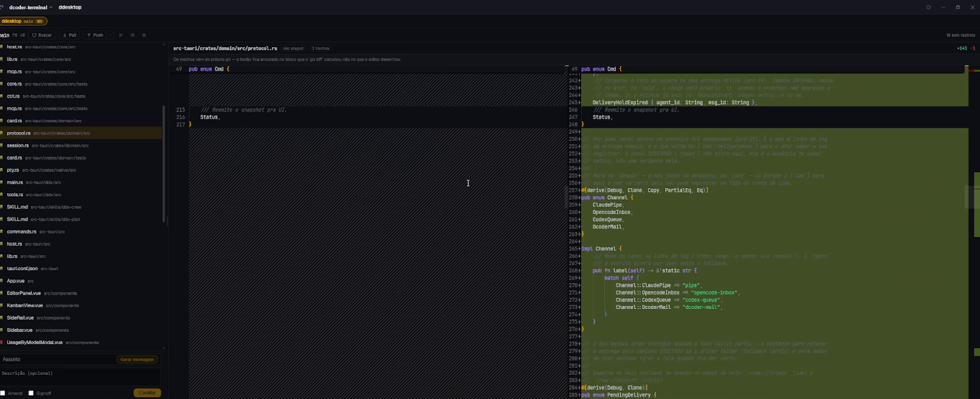Open App.vue in the file list

82,280
